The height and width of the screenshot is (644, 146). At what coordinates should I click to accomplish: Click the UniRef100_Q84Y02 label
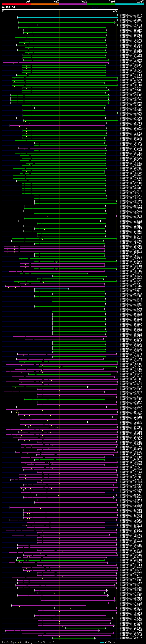(x=131, y=77)
